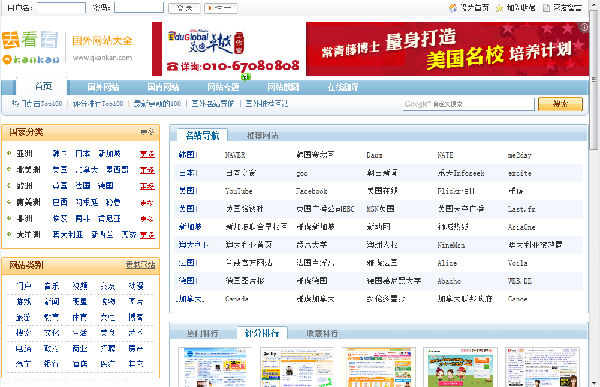Screen dimensions: 600x387
Task: Click the Last.fm site link
Action: (x=521, y=209)
